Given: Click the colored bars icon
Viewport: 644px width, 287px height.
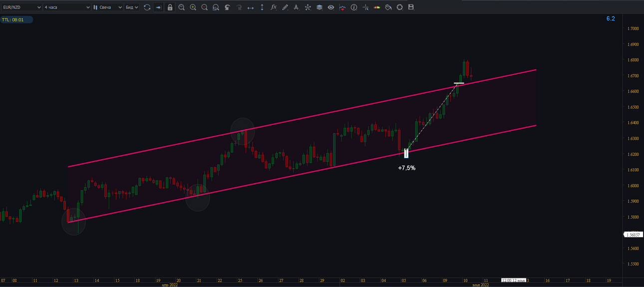Looking at the screenshot, I should pyautogui.click(x=377, y=7).
